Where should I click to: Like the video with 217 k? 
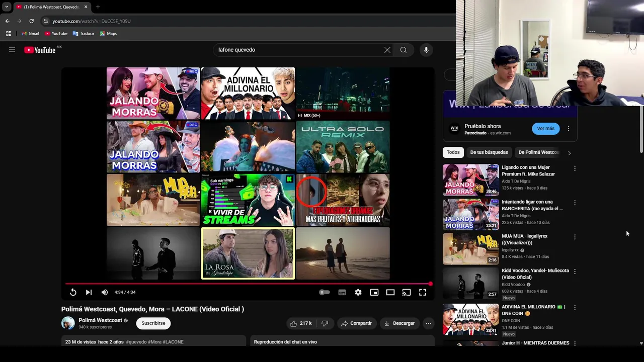click(301, 323)
